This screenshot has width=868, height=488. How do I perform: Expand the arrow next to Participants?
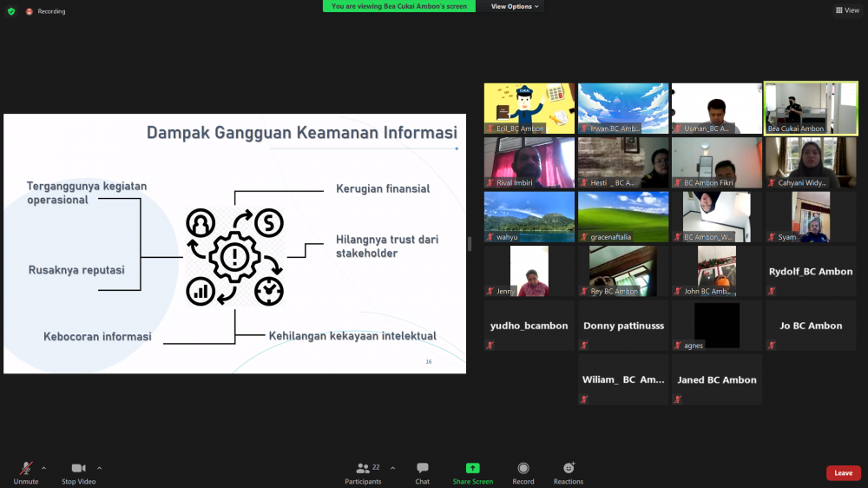392,467
